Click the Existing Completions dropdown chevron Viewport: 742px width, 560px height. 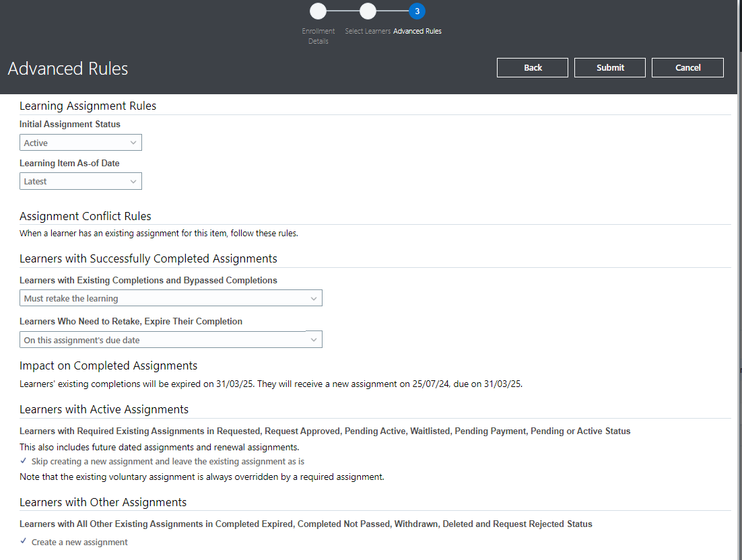click(314, 297)
